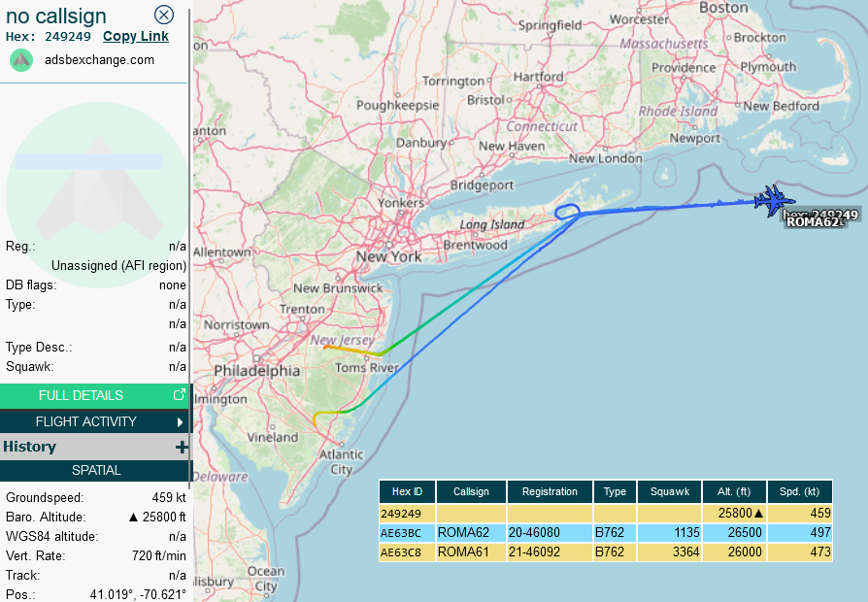This screenshot has width=868, height=602.
Task: Click altitude 26500 cell
Action: 734,533
